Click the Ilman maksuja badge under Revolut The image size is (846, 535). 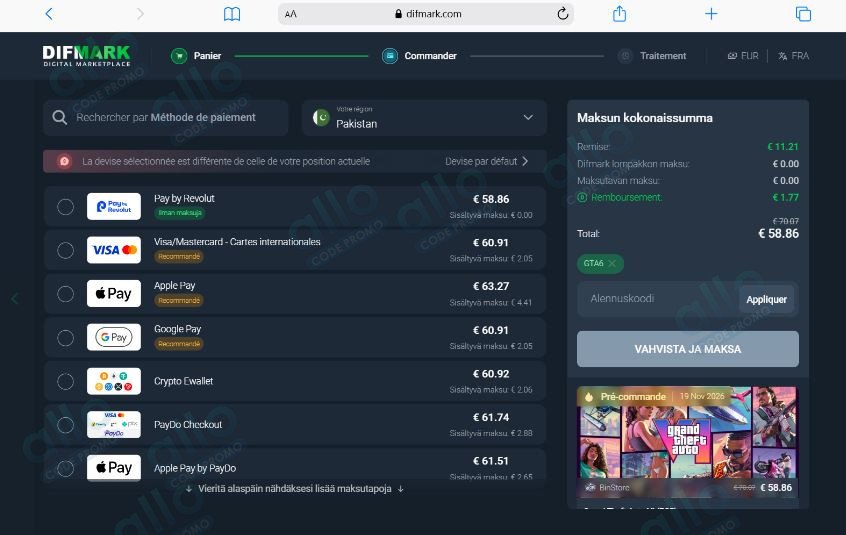tap(180, 213)
